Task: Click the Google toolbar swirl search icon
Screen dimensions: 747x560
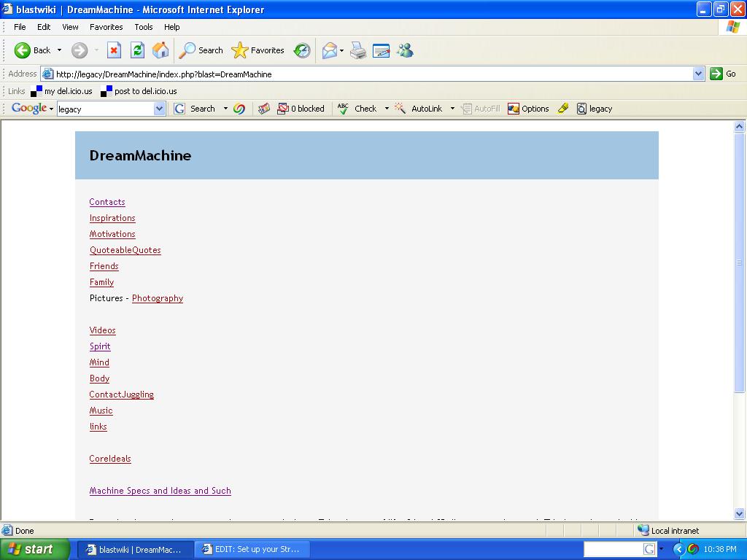Action: click(x=239, y=109)
